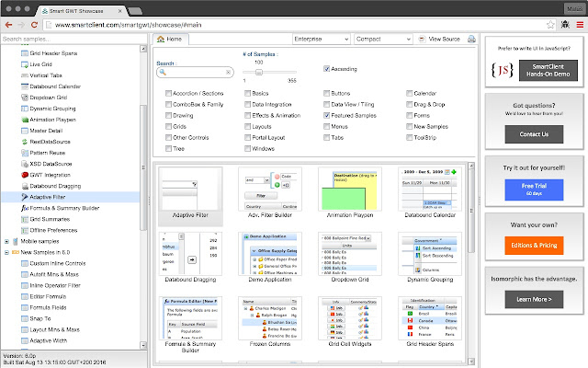Click the Contact Us button
588x368 pixels.
click(x=533, y=134)
